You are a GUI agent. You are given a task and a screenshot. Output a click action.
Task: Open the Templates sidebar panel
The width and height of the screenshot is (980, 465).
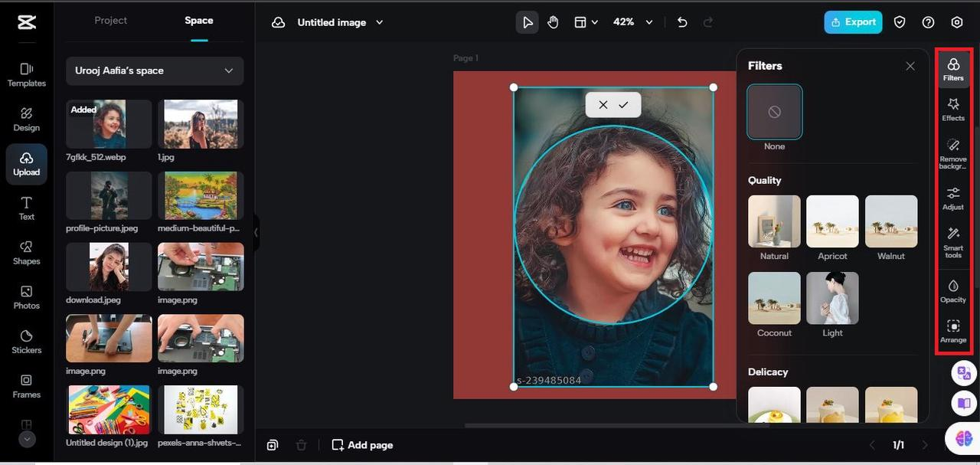(x=26, y=75)
